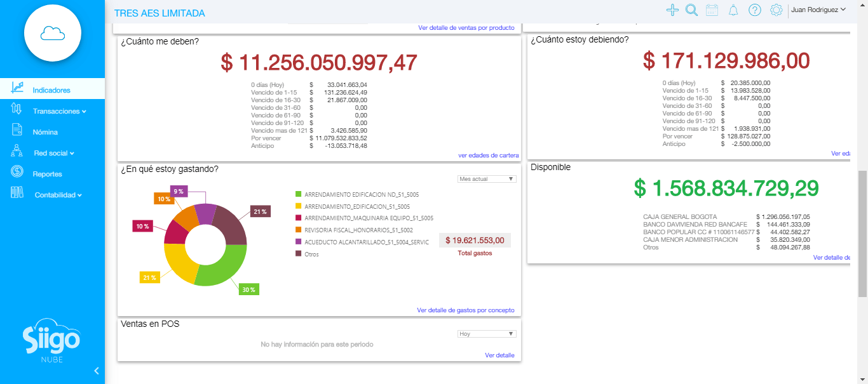The width and height of the screenshot is (868, 384).
Task: View notifications via the bell icon
Action: click(x=733, y=10)
